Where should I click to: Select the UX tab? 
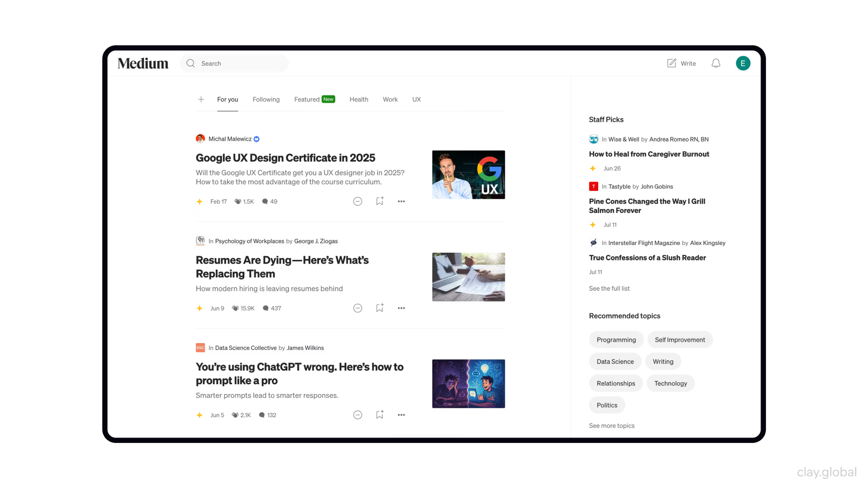click(x=416, y=99)
